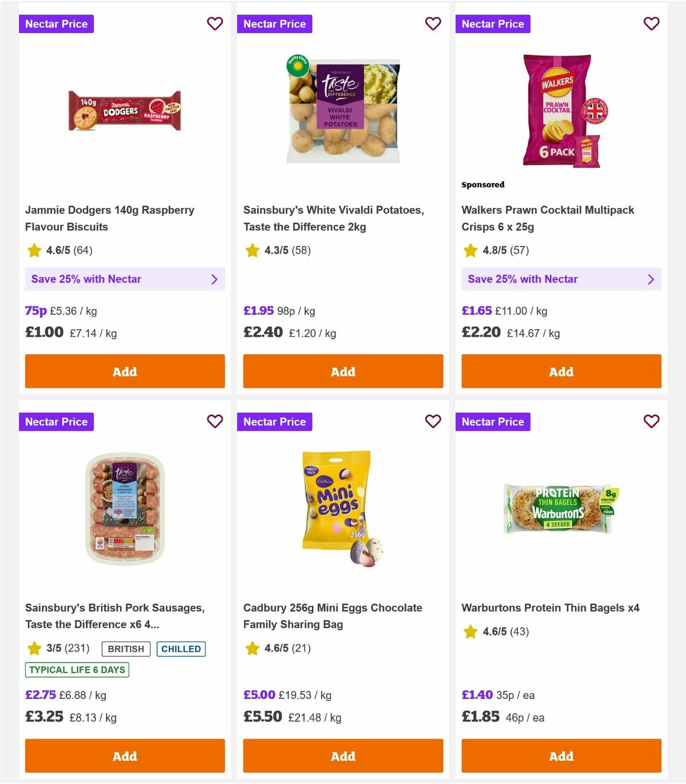Click the heart icon on Vivaldi White Potatoes
Viewport: 686px width, 784px height.
tap(433, 24)
